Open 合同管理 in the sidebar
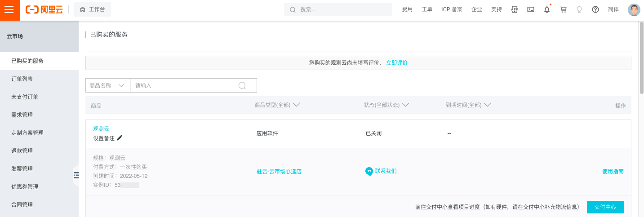The width and height of the screenshot is (644, 217). 39,205
